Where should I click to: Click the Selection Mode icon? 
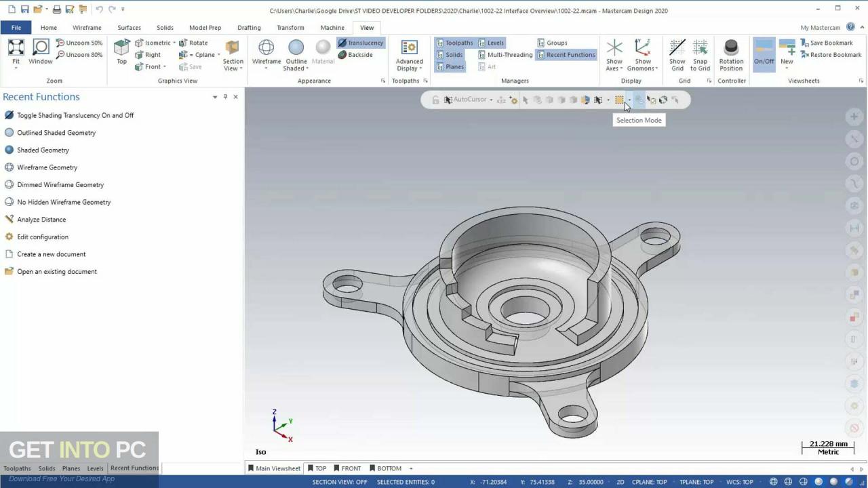[619, 100]
